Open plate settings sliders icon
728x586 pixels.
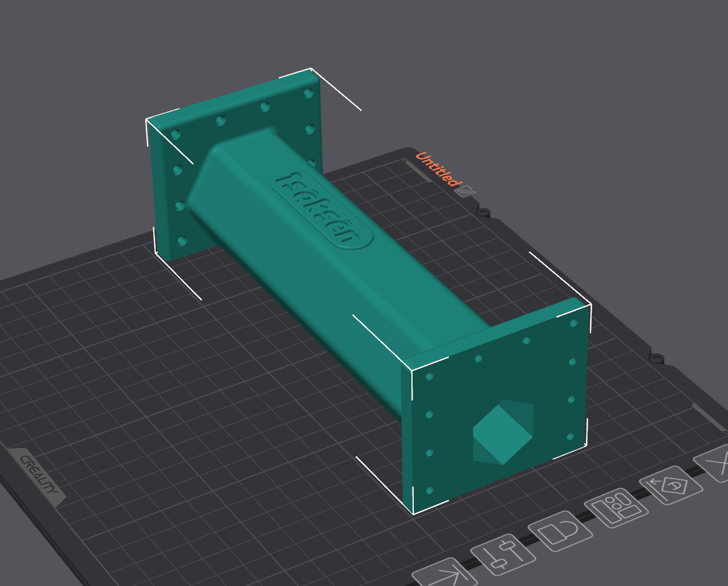(503, 554)
